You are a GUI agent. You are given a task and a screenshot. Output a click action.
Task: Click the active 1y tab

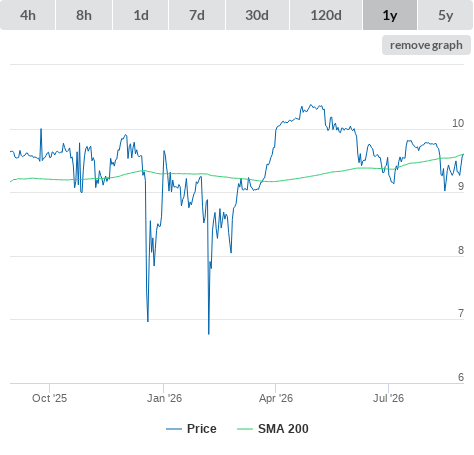click(390, 15)
